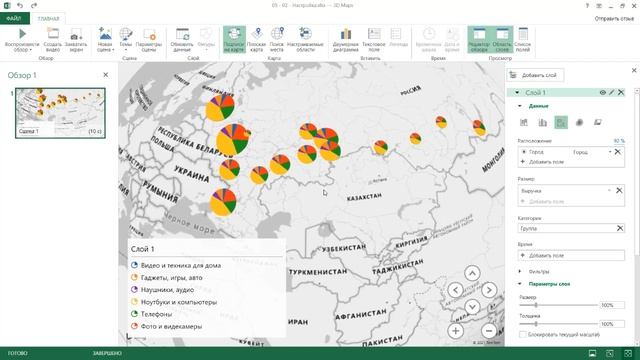Choose the region chart type
The width and height of the screenshot is (640, 360).
(598, 122)
